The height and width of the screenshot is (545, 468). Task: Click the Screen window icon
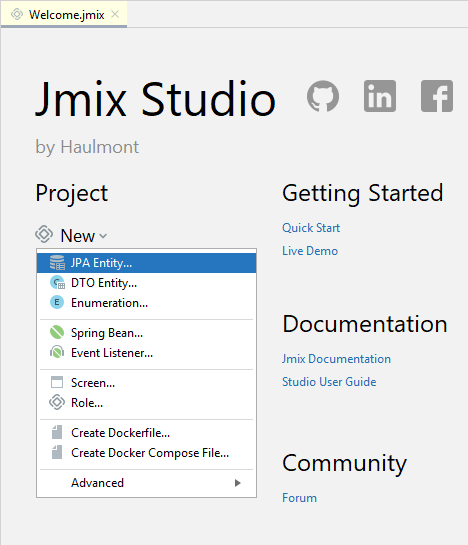[x=57, y=382]
